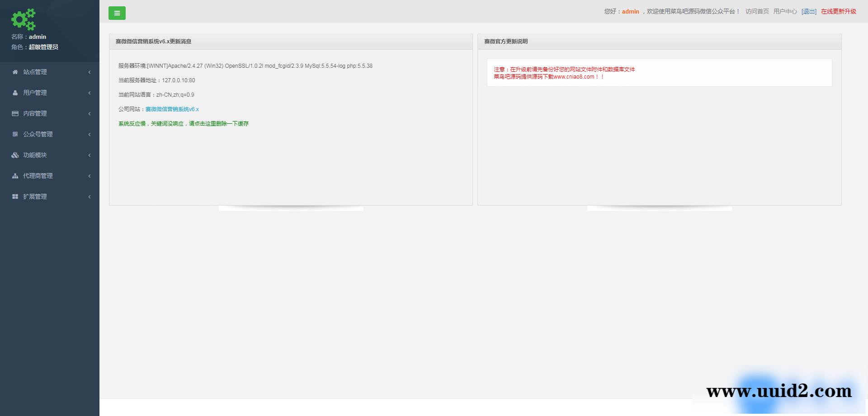The image size is (868, 416).
Task: Toggle sidebar with green hamburger button
Action: pos(117,13)
